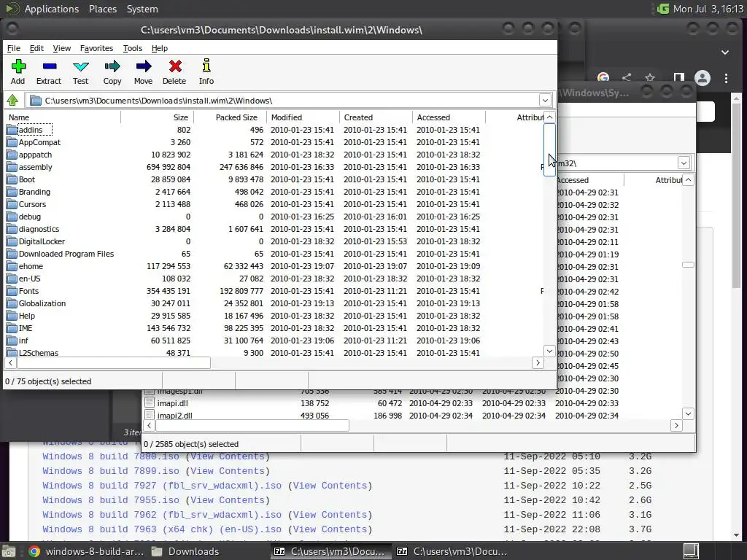Select the assembly folder icon
This screenshot has width=747, height=560.
[12, 167]
